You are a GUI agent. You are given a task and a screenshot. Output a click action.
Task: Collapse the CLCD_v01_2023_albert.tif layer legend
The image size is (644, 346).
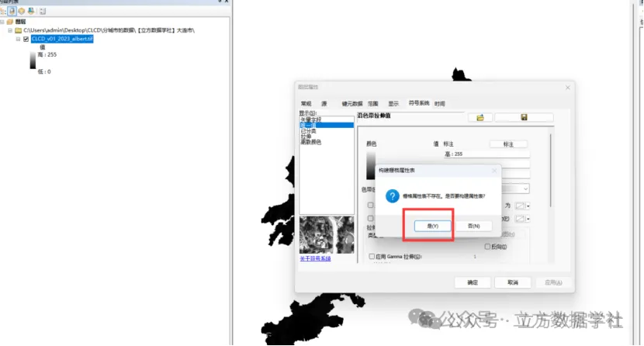(18, 39)
